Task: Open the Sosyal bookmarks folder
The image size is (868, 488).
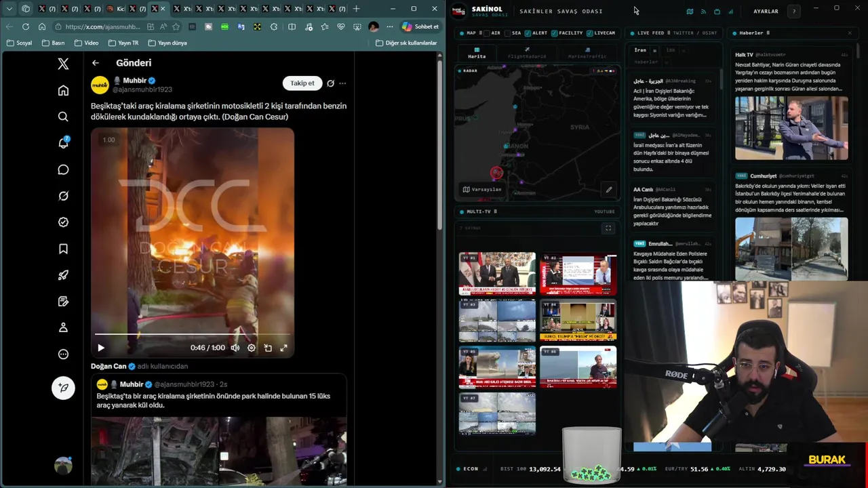Action: (19, 43)
